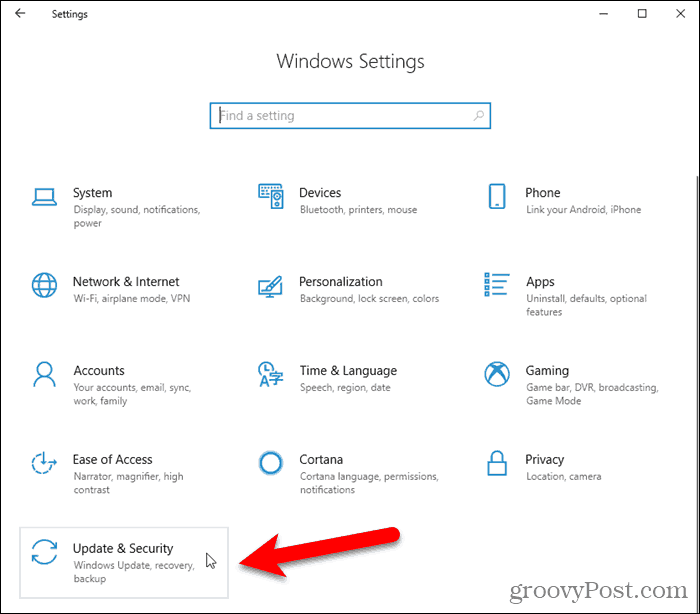Viewport: 700px width, 614px height.
Task: Select the Network & Internet heading
Action: click(x=126, y=282)
